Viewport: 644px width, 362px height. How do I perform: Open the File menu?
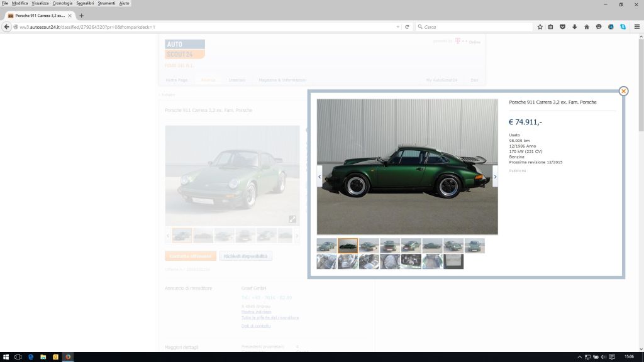pyautogui.click(x=5, y=3)
